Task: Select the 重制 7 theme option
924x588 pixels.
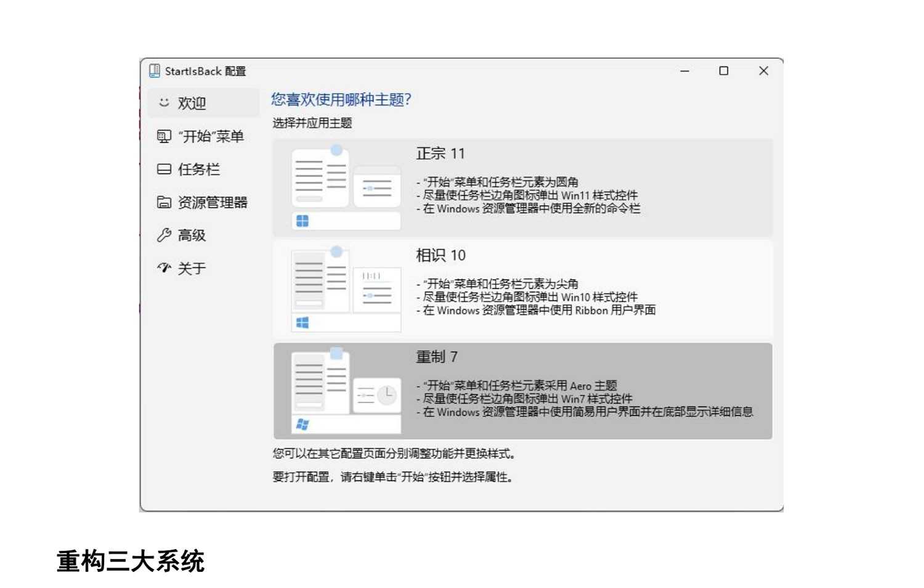Action: click(x=522, y=391)
